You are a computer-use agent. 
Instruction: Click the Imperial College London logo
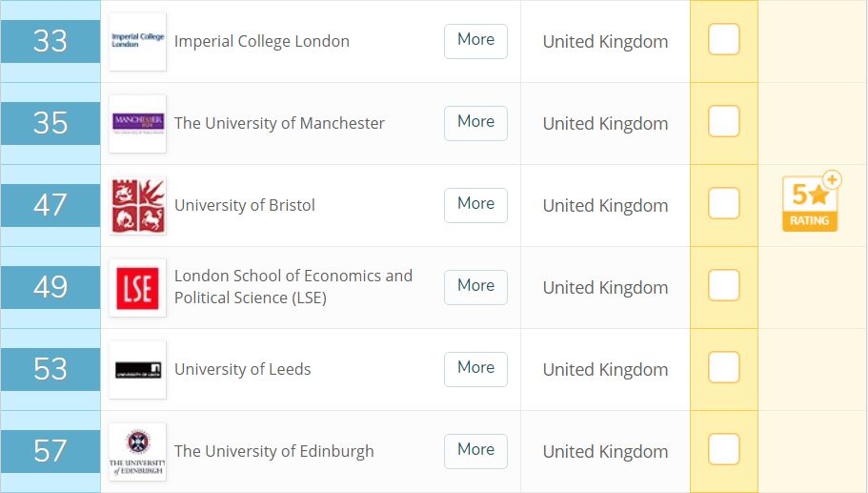[x=138, y=41]
